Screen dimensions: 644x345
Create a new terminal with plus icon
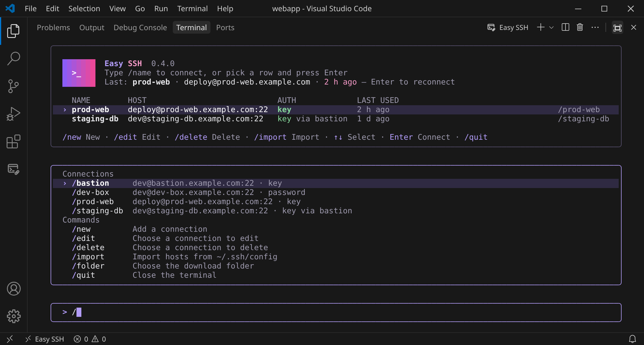point(541,27)
